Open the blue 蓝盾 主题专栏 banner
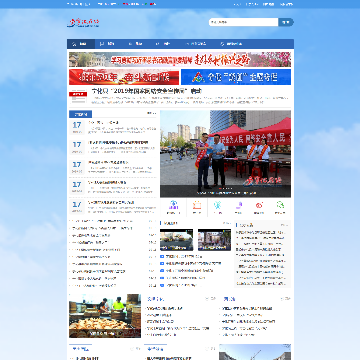The image size is (360, 360). click(236, 77)
